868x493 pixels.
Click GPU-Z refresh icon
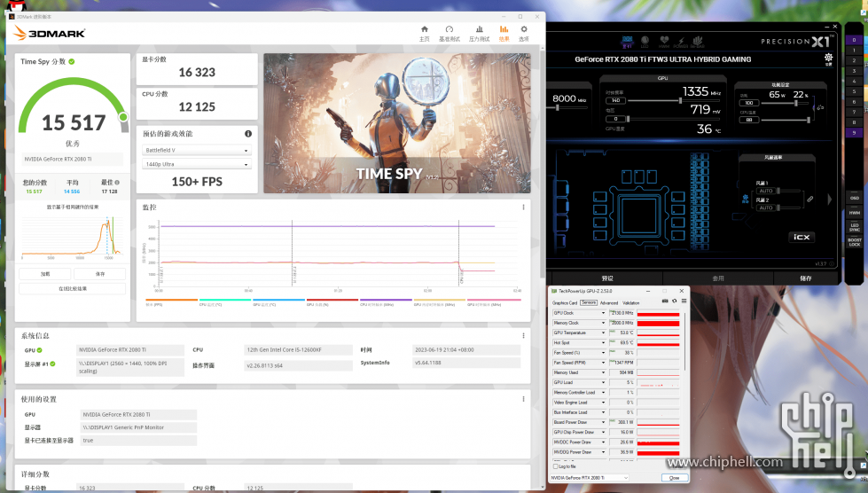tap(674, 301)
